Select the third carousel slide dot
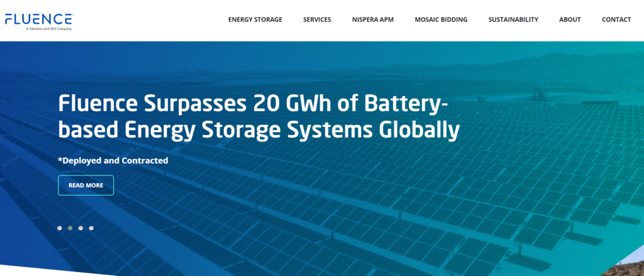644x276 pixels. [x=81, y=228]
